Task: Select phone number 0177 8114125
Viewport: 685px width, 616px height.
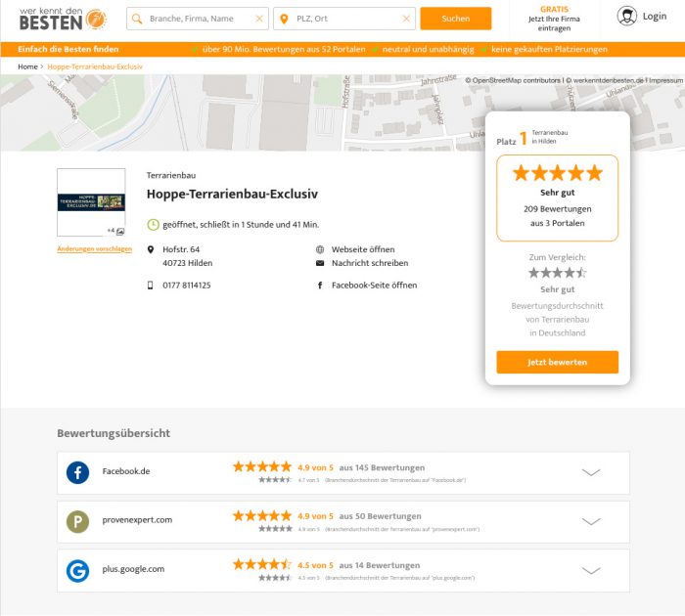Action: point(187,286)
